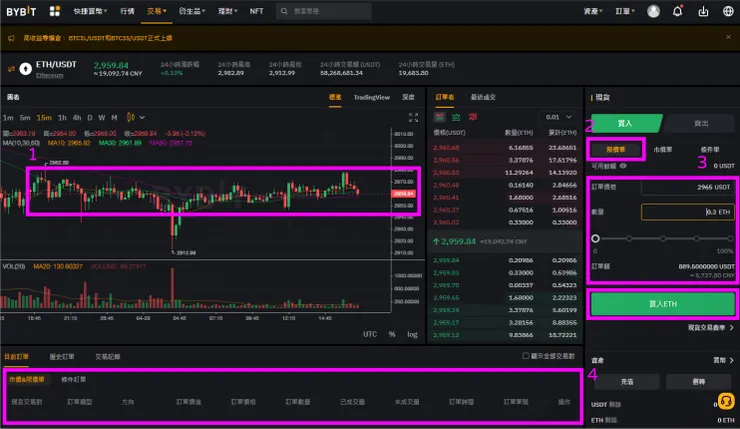Select the market order tab

[663, 150]
